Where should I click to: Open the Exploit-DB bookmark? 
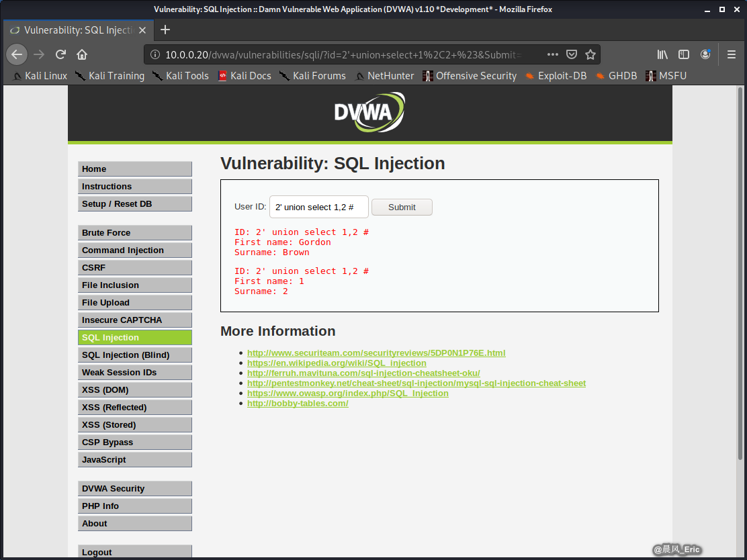[556, 76]
